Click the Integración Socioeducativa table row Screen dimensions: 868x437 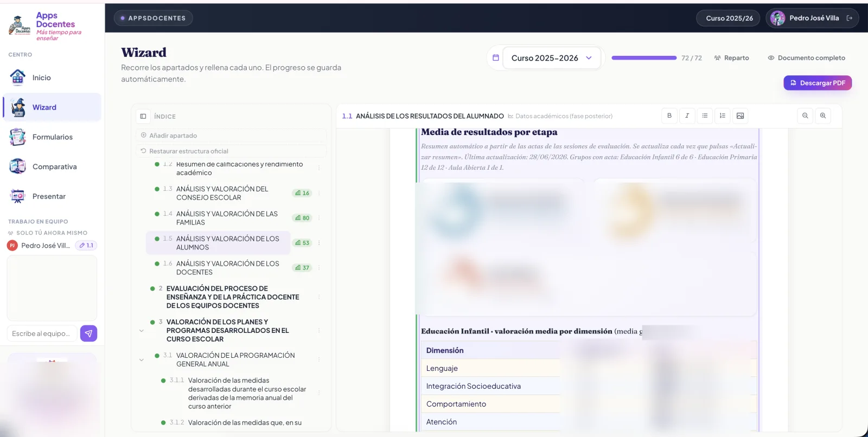tap(589, 386)
